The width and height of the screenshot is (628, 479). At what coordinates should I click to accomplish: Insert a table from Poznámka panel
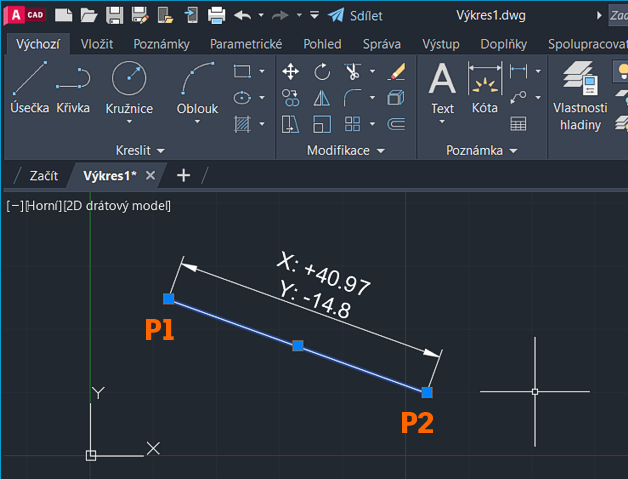[518, 124]
